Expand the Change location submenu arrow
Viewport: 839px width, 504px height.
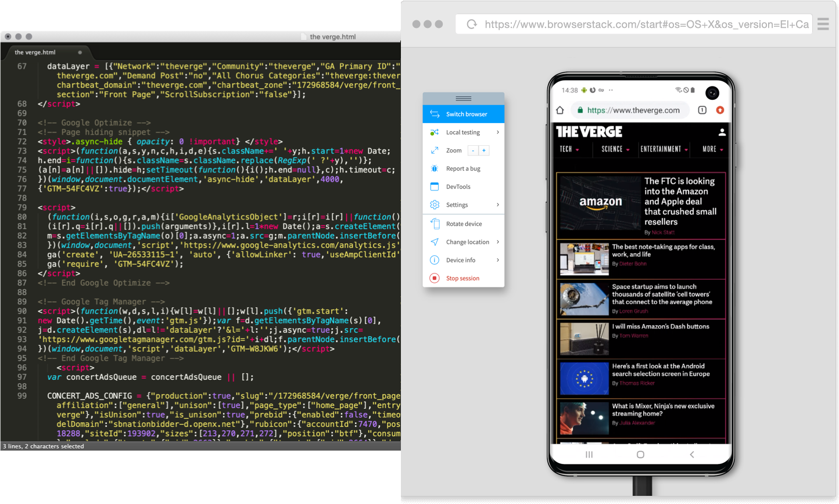tap(498, 242)
